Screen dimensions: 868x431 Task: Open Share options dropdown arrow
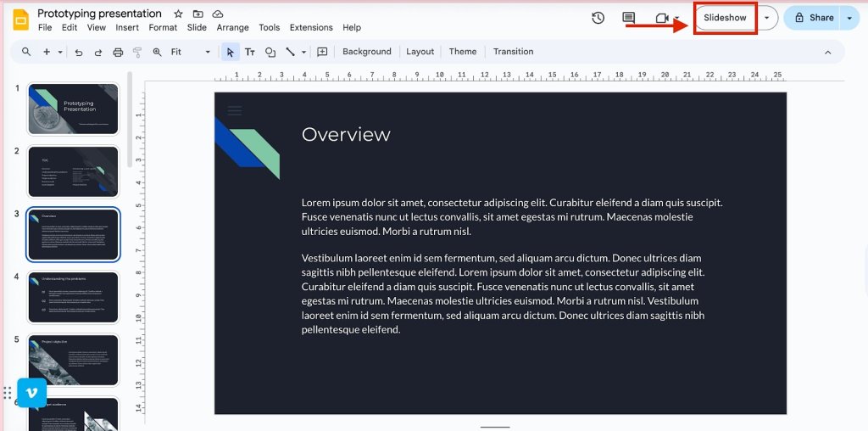pos(849,18)
